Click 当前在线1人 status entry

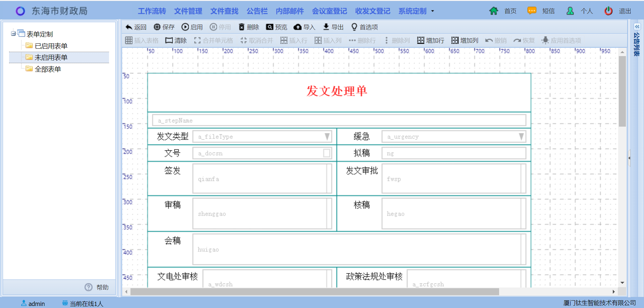point(83,303)
